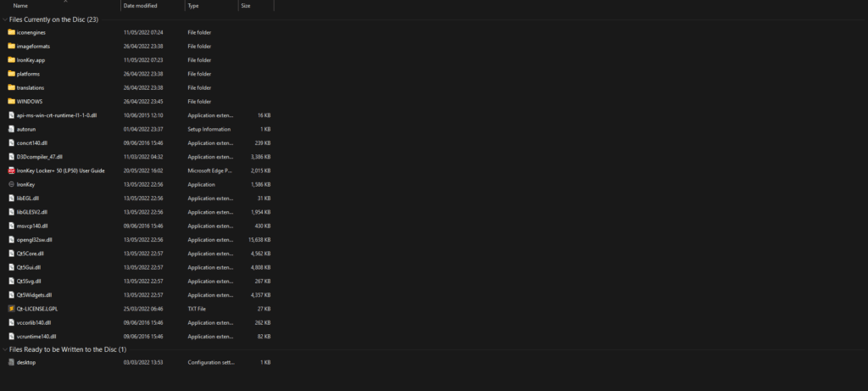Select the IronKey.app folder
868x391 pixels.
pyautogui.click(x=31, y=60)
